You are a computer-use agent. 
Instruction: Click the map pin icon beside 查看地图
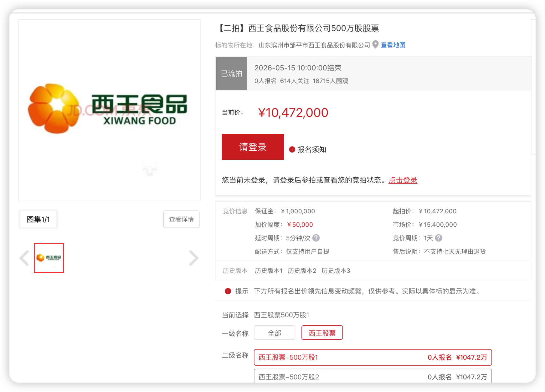[x=375, y=44]
